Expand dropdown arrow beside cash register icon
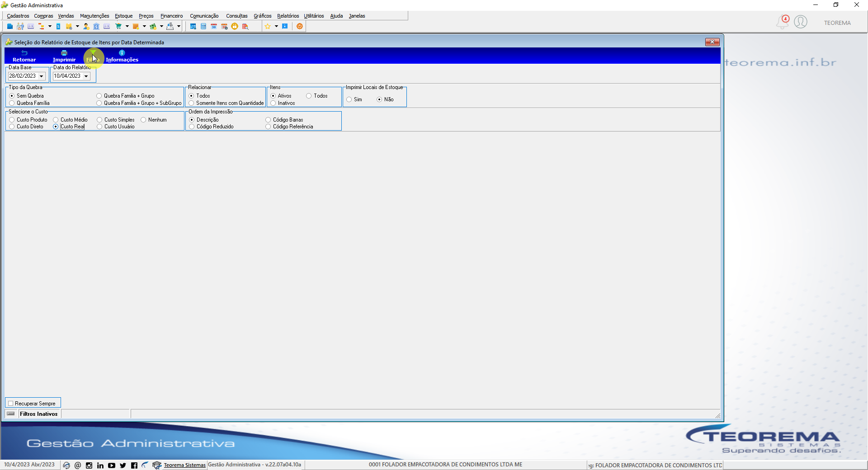The height and width of the screenshot is (470, 868). [x=179, y=26]
